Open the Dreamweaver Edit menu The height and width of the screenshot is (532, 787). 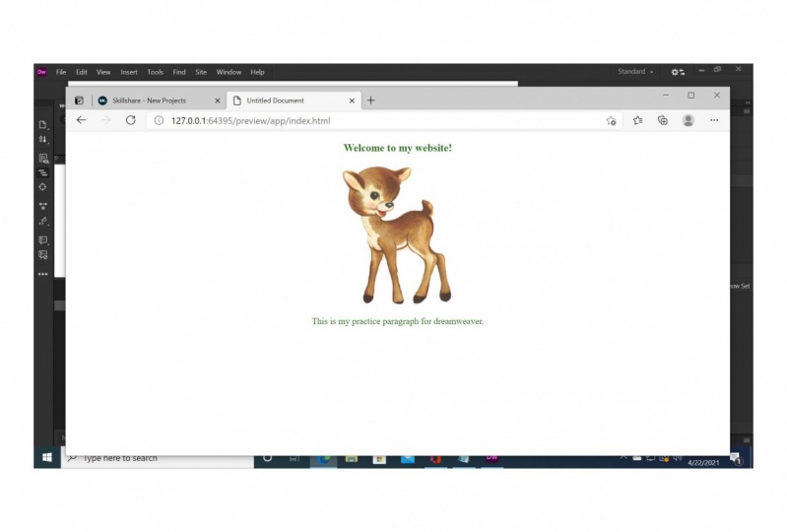click(x=82, y=72)
